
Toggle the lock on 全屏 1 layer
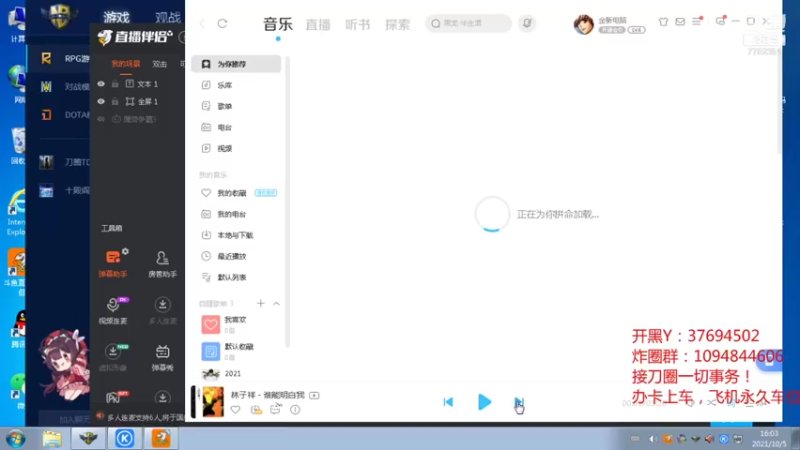115,102
